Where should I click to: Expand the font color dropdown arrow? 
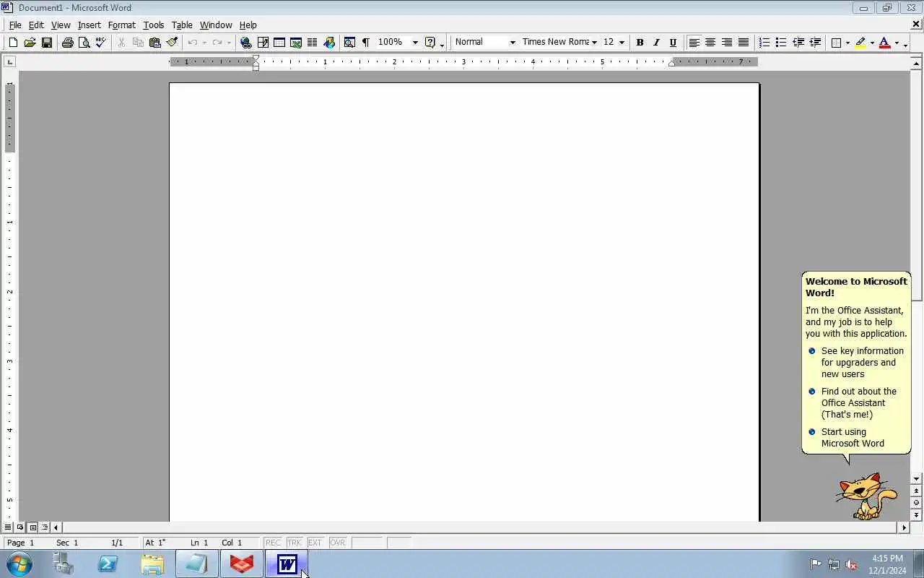[897, 43]
